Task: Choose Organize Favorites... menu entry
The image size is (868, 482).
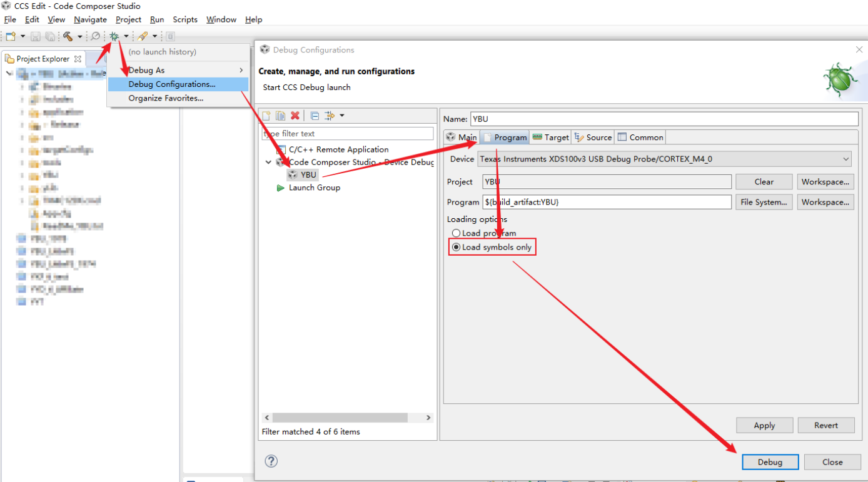Action: click(178, 98)
